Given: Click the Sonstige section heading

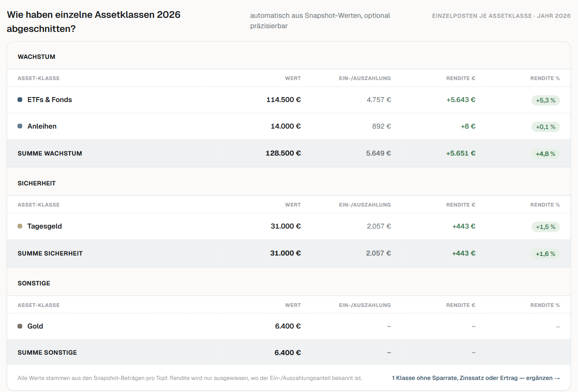Looking at the screenshot, I should [x=34, y=283].
